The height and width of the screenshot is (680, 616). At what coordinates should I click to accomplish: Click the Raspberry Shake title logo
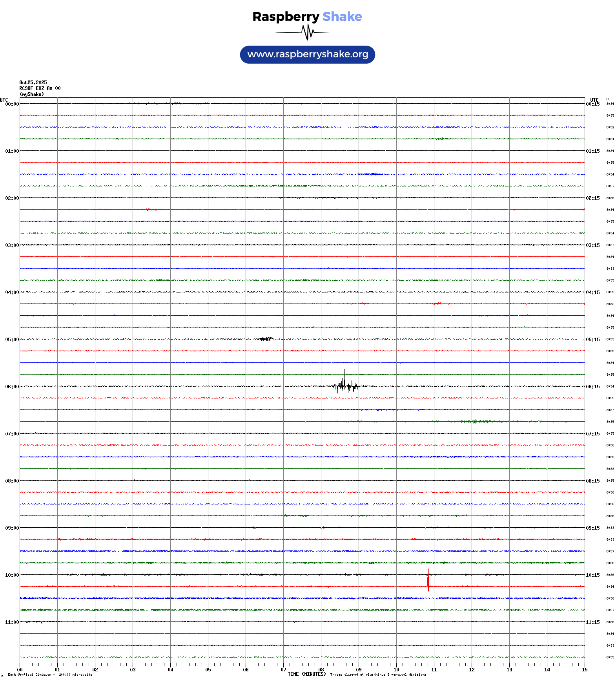tap(307, 16)
